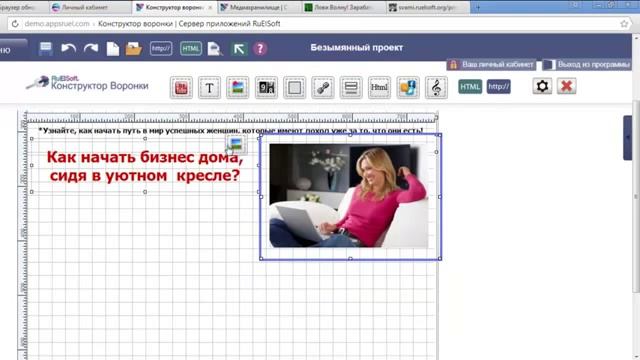Click the small image icon on the canvas
This screenshot has width=640, height=360.
coord(236,144)
